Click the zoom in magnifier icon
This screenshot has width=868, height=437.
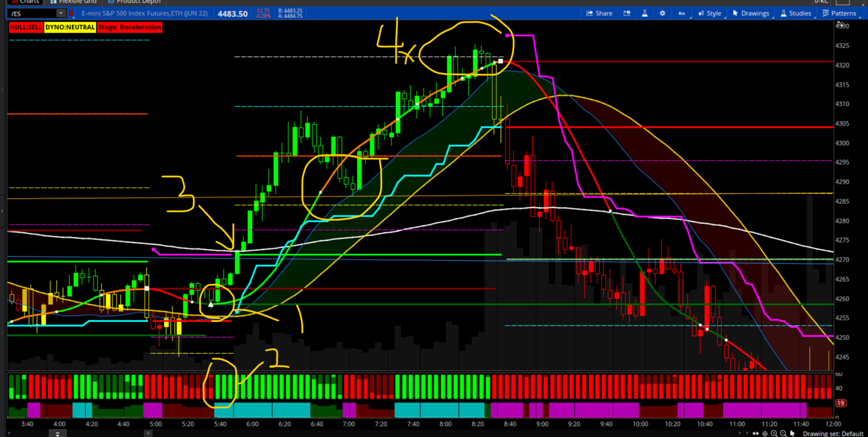[774, 434]
